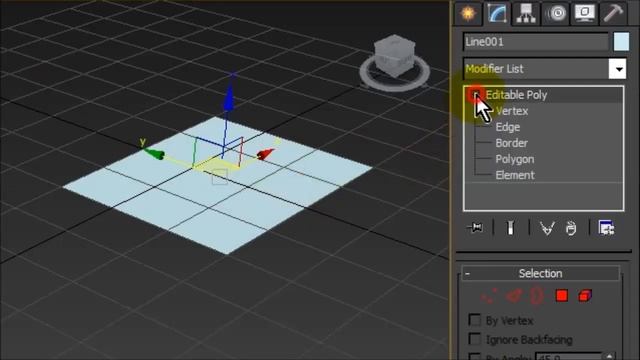Viewport: 640px width, 360px height.
Task: Click the ViewCube in the viewport
Action: [394, 56]
